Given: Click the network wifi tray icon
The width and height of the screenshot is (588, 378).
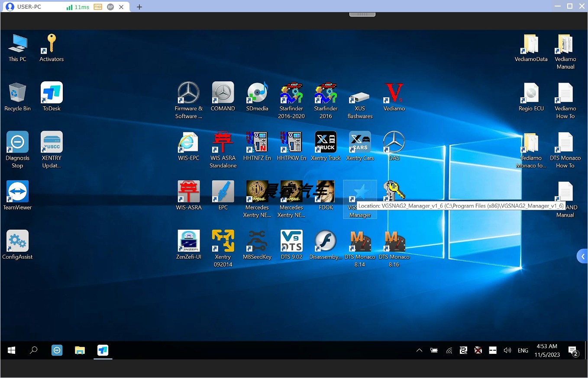Looking at the screenshot, I should pyautogui.click(x=449, y=350).
